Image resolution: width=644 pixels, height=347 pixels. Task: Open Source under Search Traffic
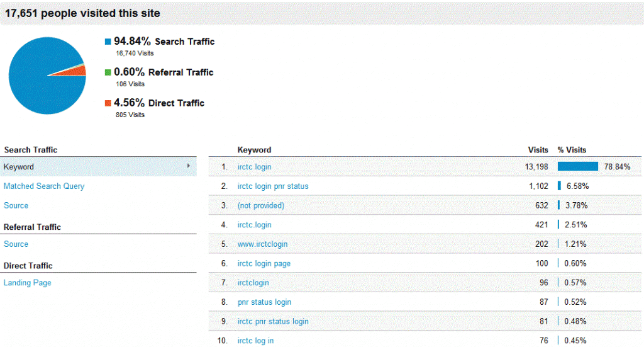point(16,205)
